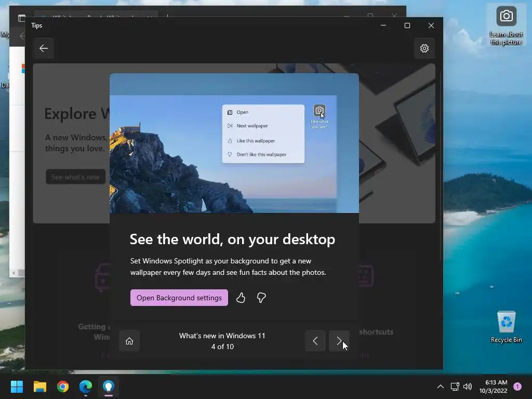Click the Spotlight wallpaper tip image
532x399 pixels.
234,143
